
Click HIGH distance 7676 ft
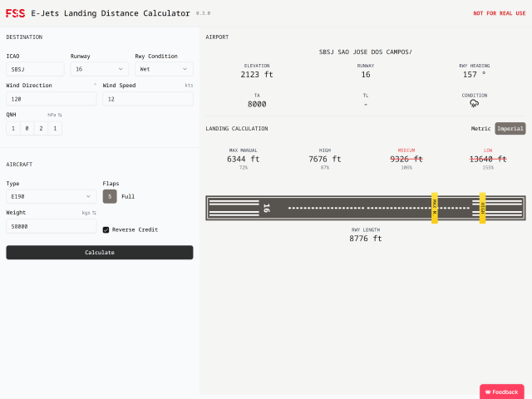click(325, 159)
